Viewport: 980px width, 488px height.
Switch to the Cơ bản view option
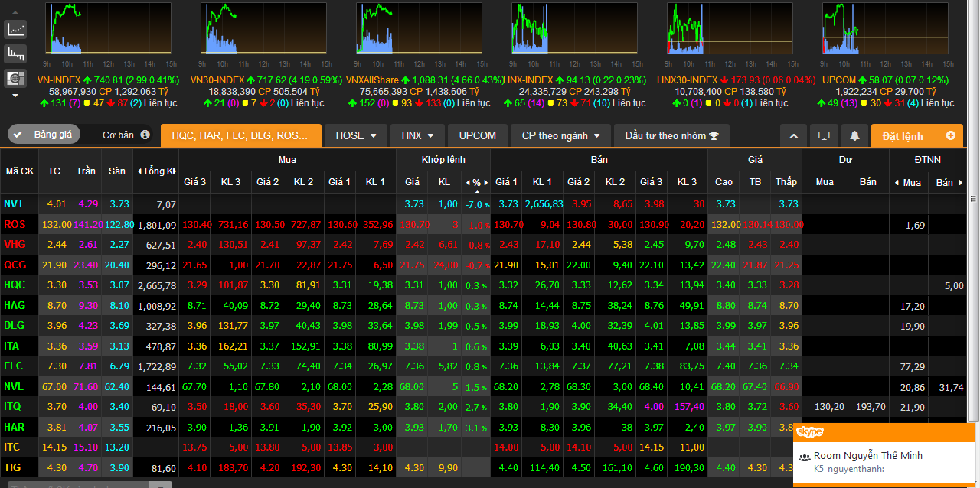click(118, 135)
